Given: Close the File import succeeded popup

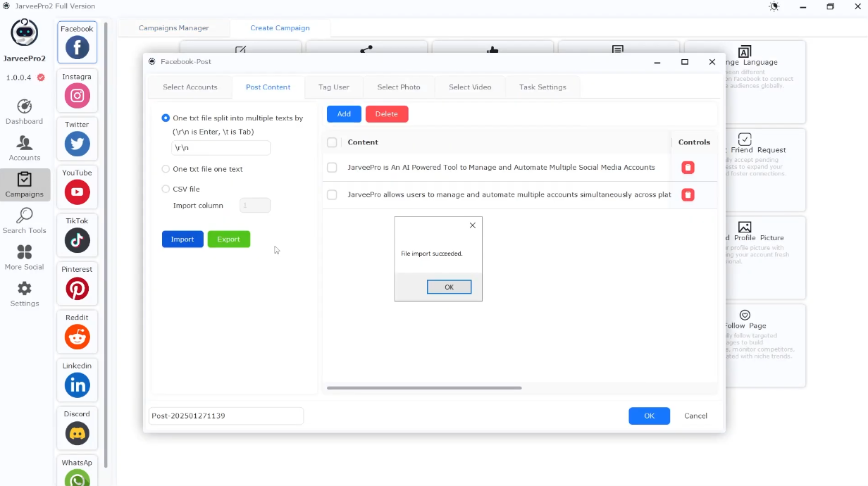Looking at the screenshot, I should 472,225.
